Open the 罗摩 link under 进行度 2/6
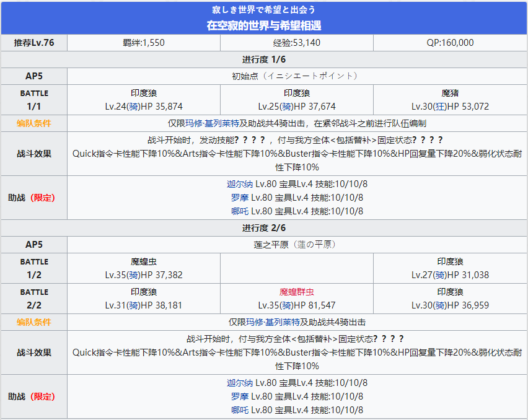528x420 pixels. pos(240,396)
